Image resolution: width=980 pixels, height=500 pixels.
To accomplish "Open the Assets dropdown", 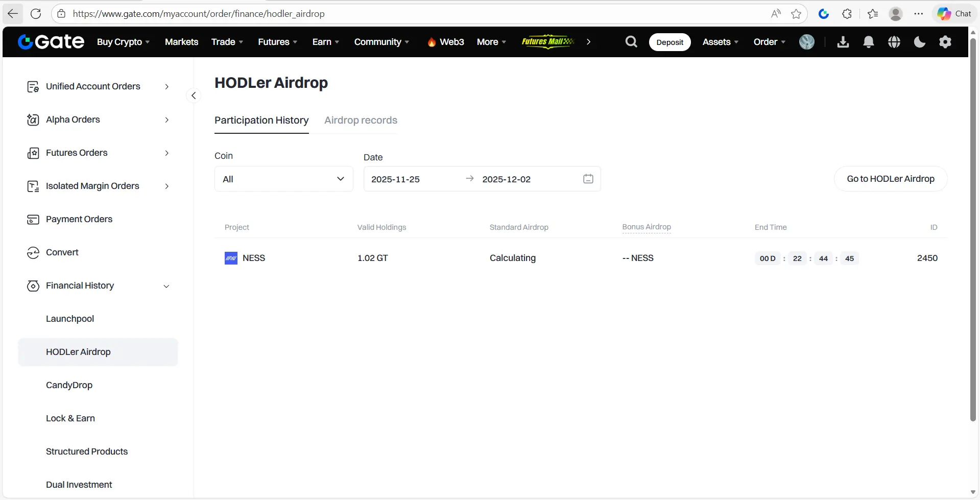I will [721, 42].
